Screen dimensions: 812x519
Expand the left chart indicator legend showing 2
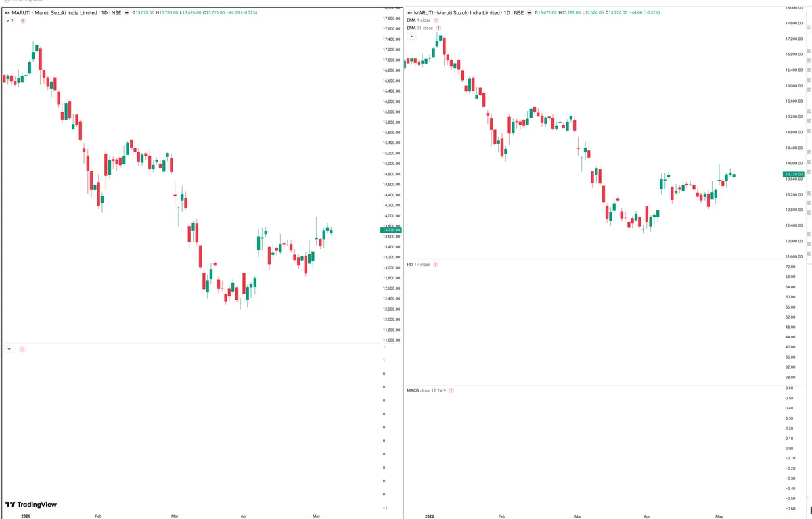pos(9,21)
